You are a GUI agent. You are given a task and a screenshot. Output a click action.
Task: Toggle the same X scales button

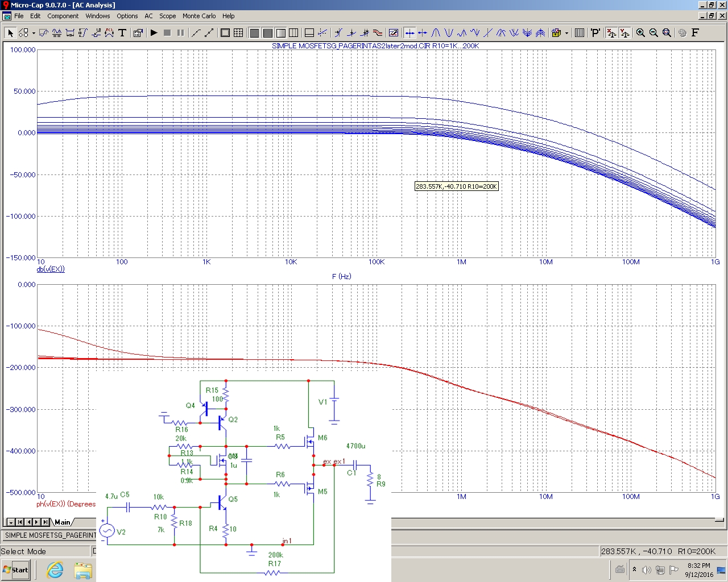[x=611, y=33]
